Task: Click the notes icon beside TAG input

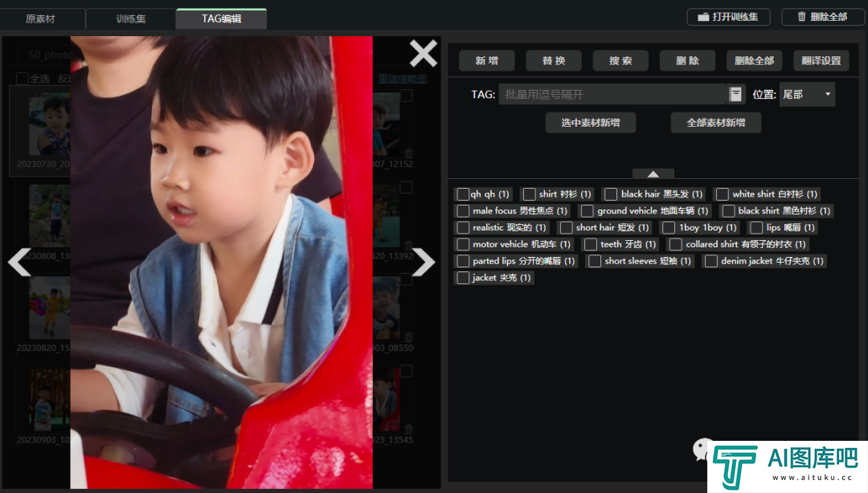Action: coord(735,94)
